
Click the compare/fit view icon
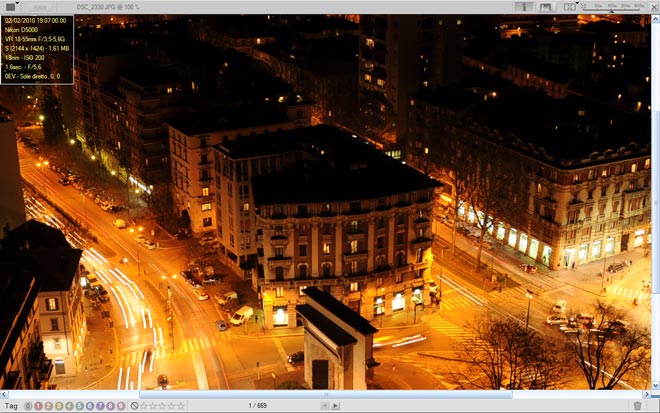point(569,6)
